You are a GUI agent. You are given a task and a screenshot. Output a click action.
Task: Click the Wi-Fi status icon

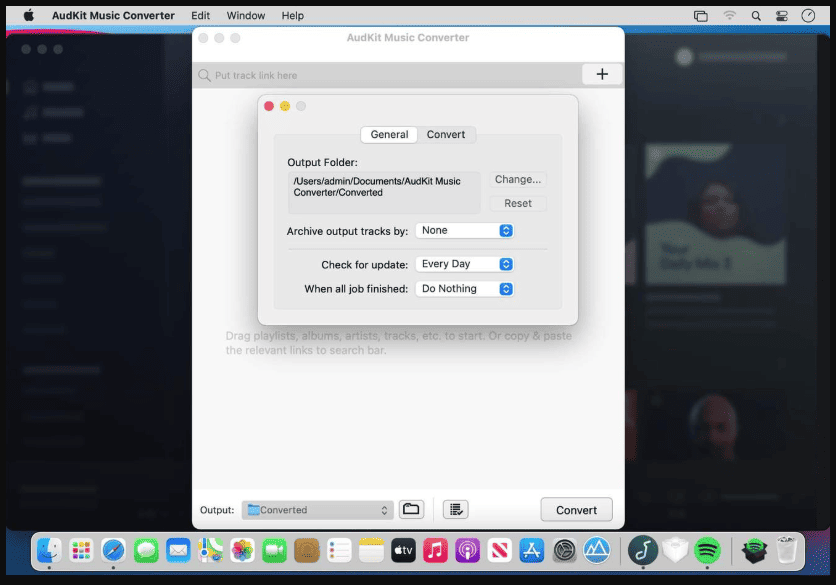(x=729, y=15)
